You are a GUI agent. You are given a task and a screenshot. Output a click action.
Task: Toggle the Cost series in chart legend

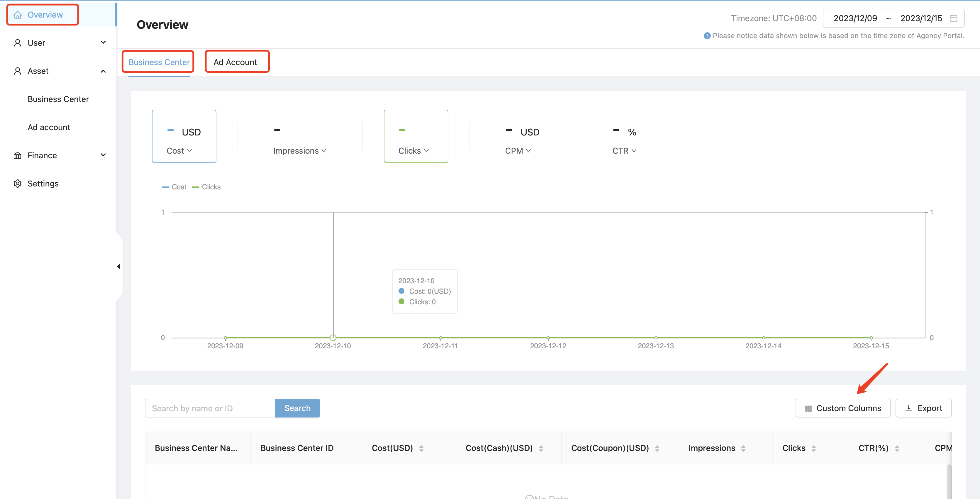tap(174, 187)
